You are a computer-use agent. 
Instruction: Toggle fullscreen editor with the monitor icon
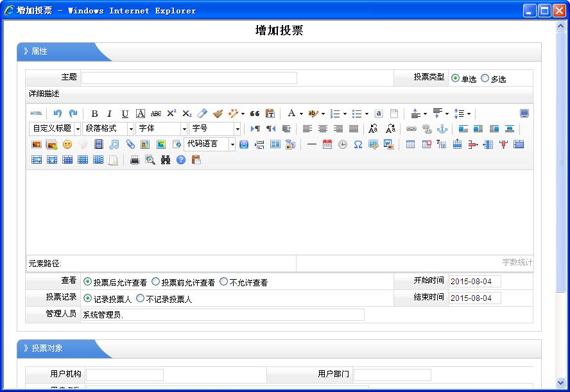pos(524,114)
